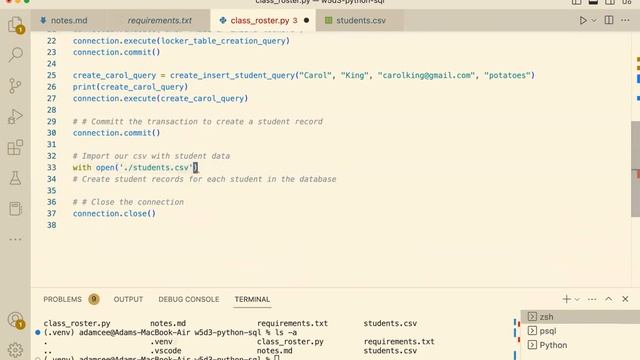
Task: Select the TERMINAL panel tab
Action: [x=252, y=299]
